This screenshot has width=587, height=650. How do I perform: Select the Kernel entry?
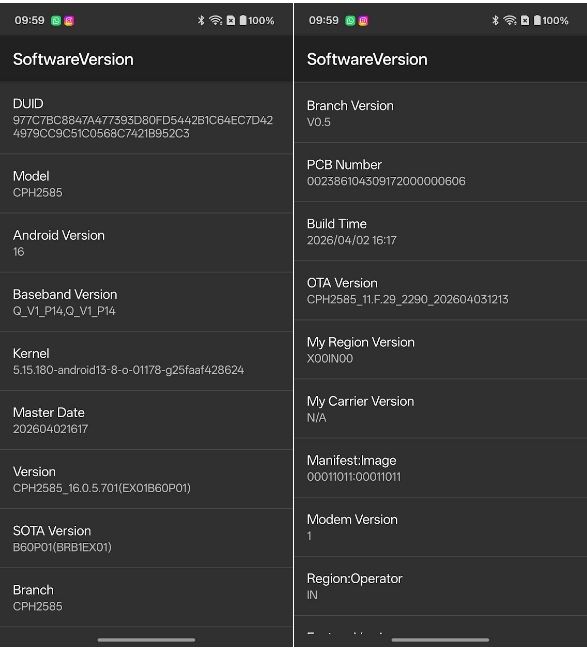click(146, 361)
